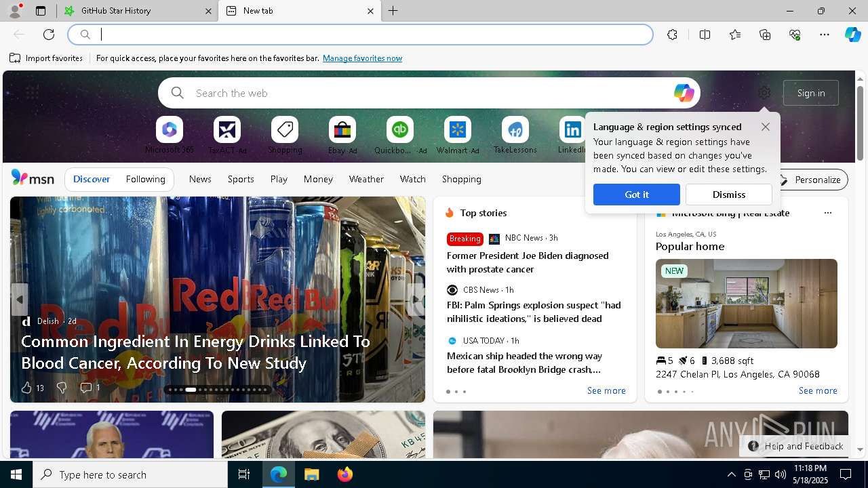
Task: Open the Favorites star icon
Action: [x=735, y=35]
